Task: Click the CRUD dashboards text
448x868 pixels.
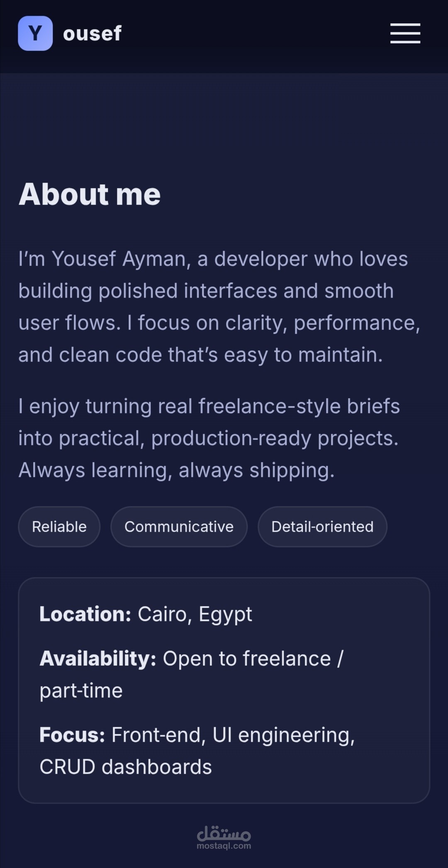Action: pyautogui.click(x=126, y=767)
